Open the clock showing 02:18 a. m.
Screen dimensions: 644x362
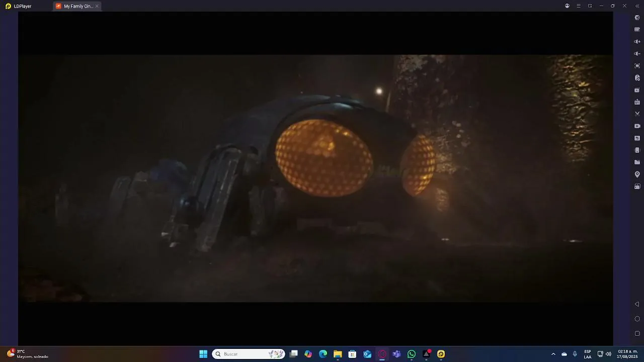tap(627, 354)
